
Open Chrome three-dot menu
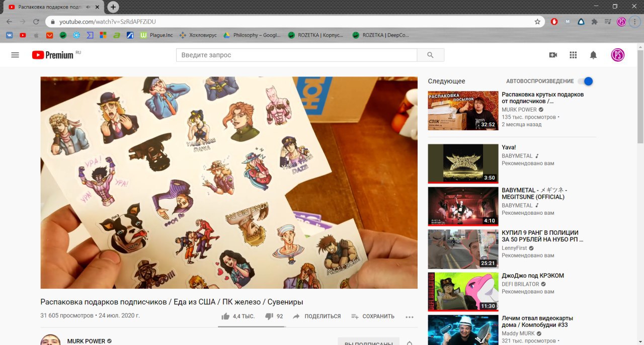pos(635,22)
